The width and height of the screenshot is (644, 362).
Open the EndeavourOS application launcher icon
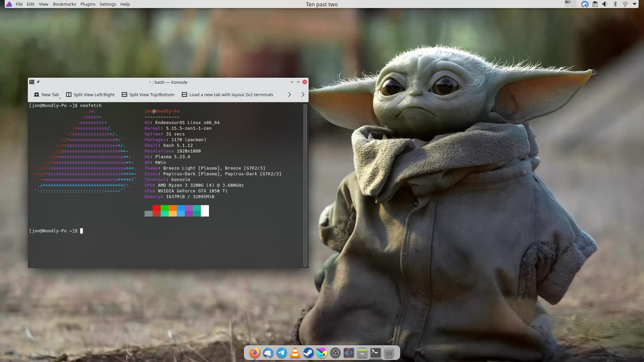[9, 4]
